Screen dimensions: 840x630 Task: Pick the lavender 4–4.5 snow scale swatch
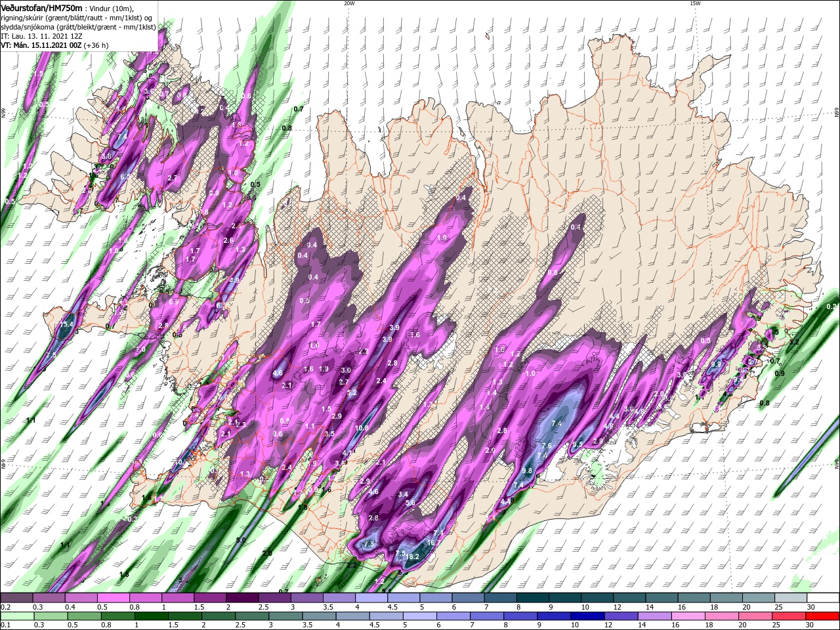click(371, 598)
